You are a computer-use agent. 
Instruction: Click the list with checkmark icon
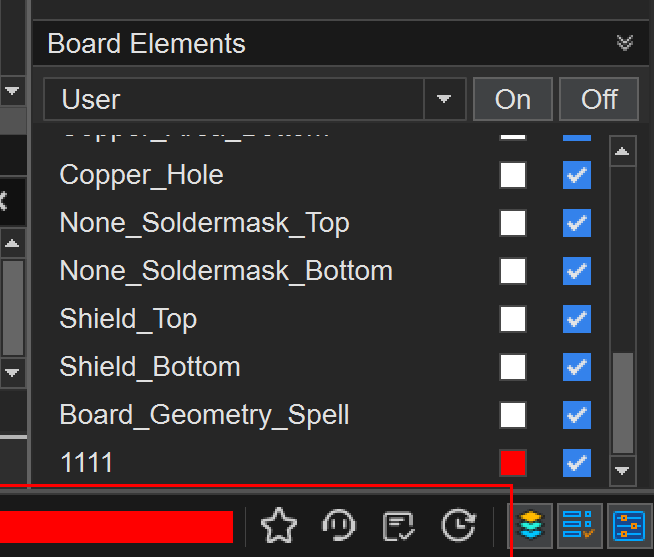[x=580, y=524]
